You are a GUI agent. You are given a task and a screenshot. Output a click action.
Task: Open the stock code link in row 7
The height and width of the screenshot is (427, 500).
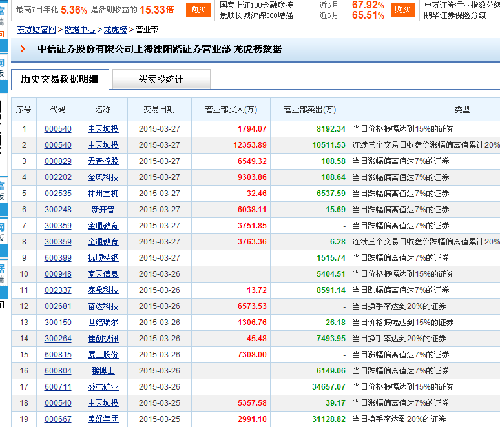tap(58, 226)
